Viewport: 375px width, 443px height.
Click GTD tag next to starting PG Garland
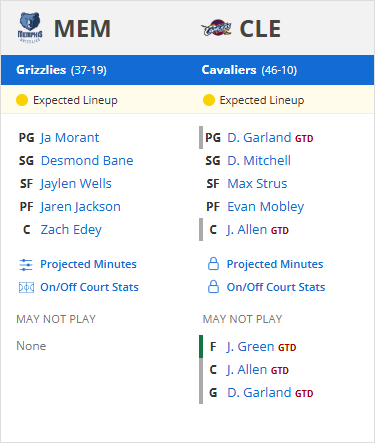point(304,139)
